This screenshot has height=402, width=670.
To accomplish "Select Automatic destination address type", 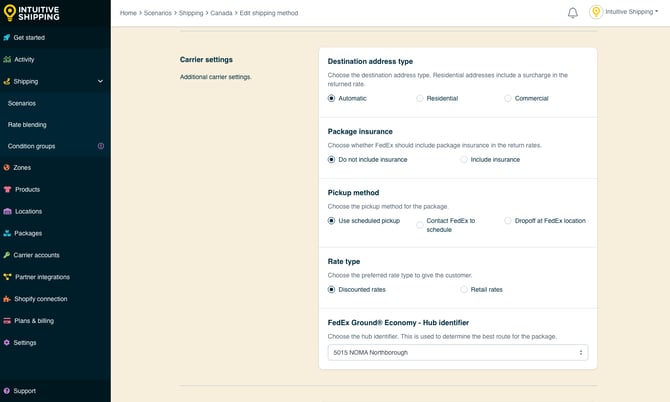I will point(331,98).
